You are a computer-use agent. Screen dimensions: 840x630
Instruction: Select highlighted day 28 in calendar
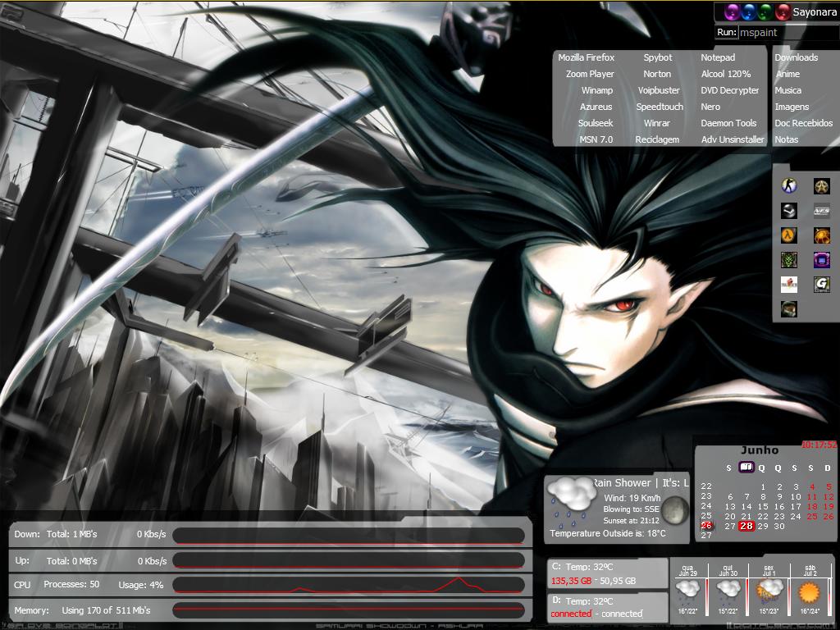click(746, 526)
